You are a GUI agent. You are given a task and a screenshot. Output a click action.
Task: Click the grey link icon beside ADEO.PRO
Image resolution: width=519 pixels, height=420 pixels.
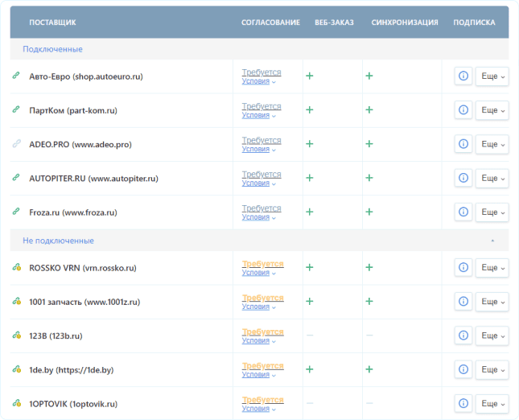pos(16,144)
